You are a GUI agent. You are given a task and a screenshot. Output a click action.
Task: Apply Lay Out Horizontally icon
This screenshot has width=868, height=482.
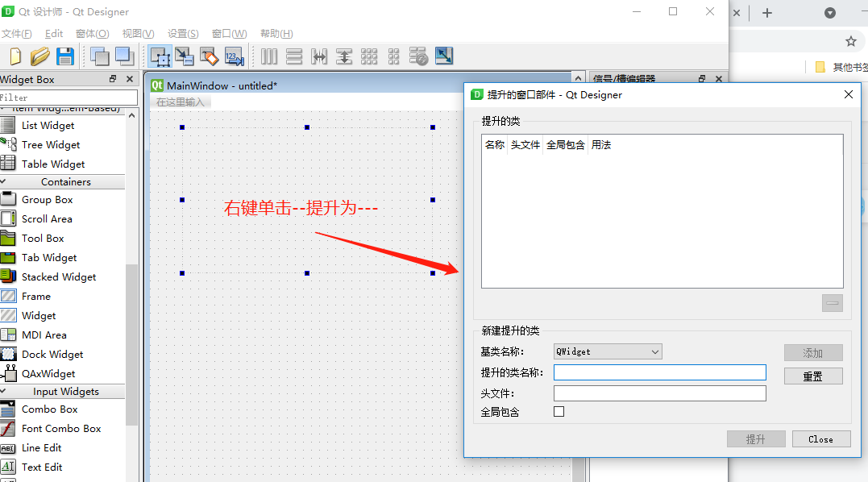click(x=269, y=56)
